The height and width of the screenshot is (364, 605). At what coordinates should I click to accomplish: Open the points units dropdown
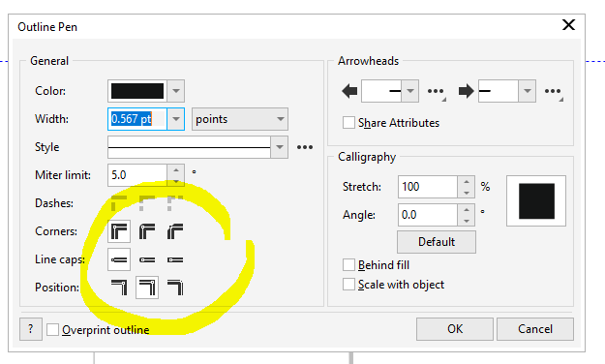click(240, 119)
